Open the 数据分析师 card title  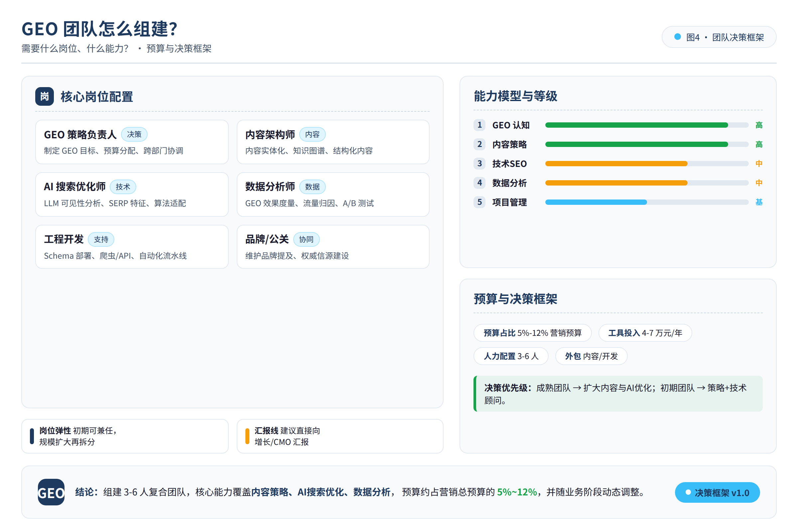click(x=270, y=187)
